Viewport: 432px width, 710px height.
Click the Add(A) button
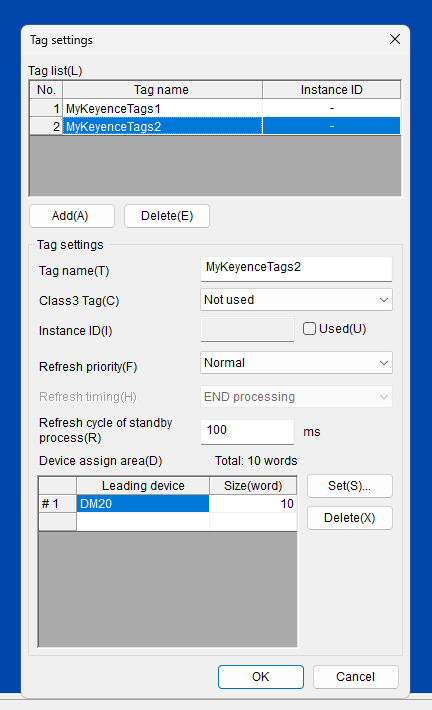click(x=72, y=216)
